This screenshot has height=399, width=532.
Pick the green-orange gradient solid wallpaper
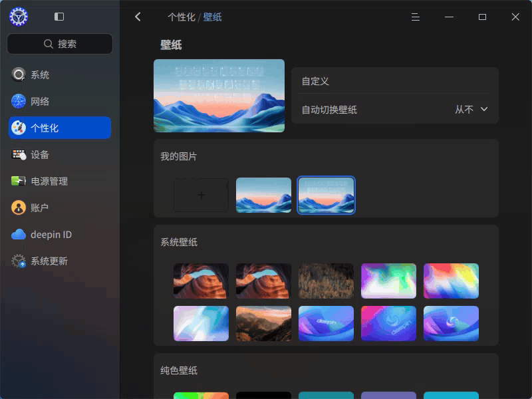pos(201,395)
